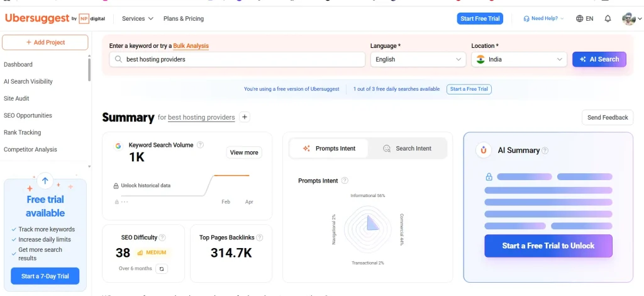This screenshot has height=296, width=644.
Task: Click the globe language icon
Action: tap(579, 18)
